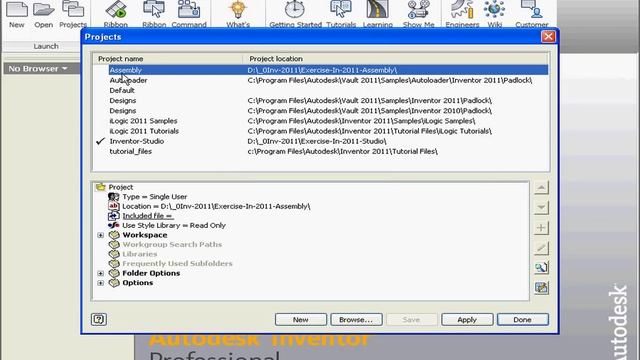Open the Learning Path road icon
The image size is (640, 360).
[x=378, y=9]
